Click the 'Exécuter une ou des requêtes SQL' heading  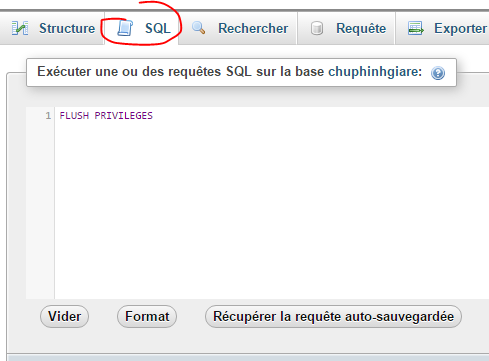click(229, 72)
